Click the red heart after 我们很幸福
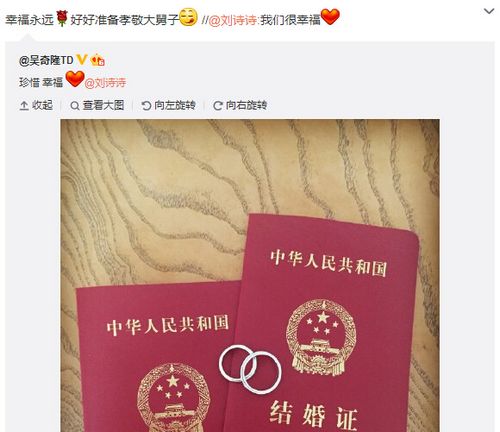Viewport: 500px width, 432px height. pos(330,17)
